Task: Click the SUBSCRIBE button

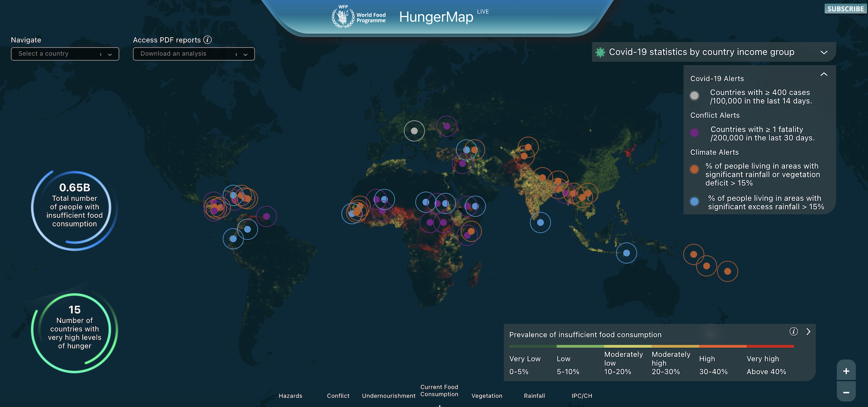Action: tap(845, 9)
